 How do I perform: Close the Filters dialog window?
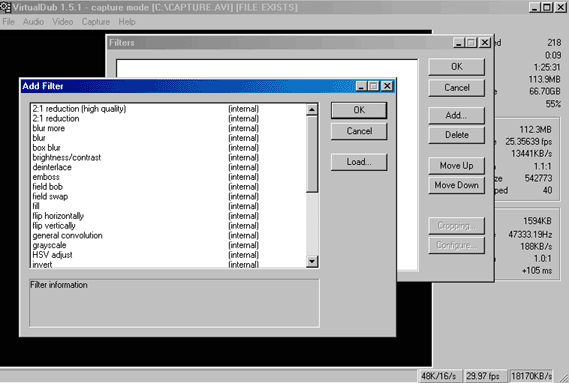click(x=485, y=43)
